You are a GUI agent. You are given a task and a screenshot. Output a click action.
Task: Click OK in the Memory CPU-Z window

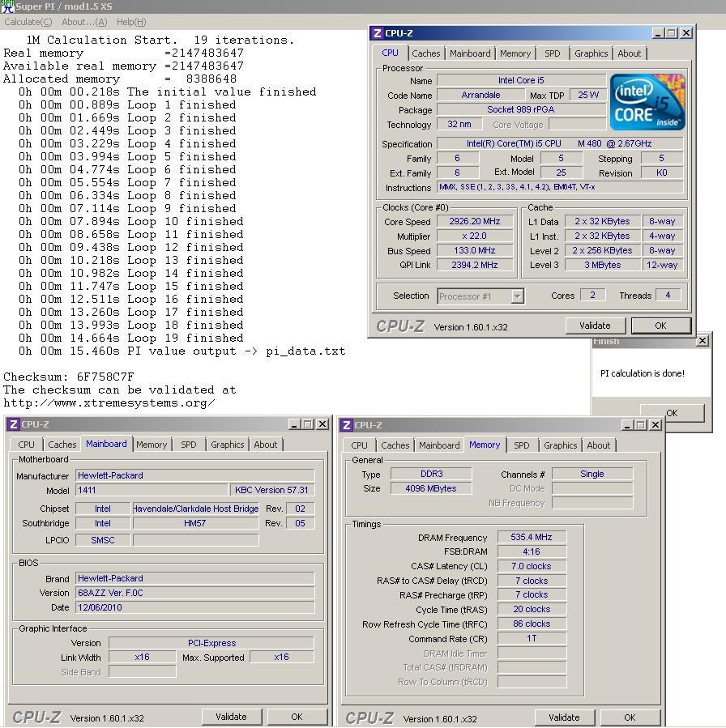point(630,717)
